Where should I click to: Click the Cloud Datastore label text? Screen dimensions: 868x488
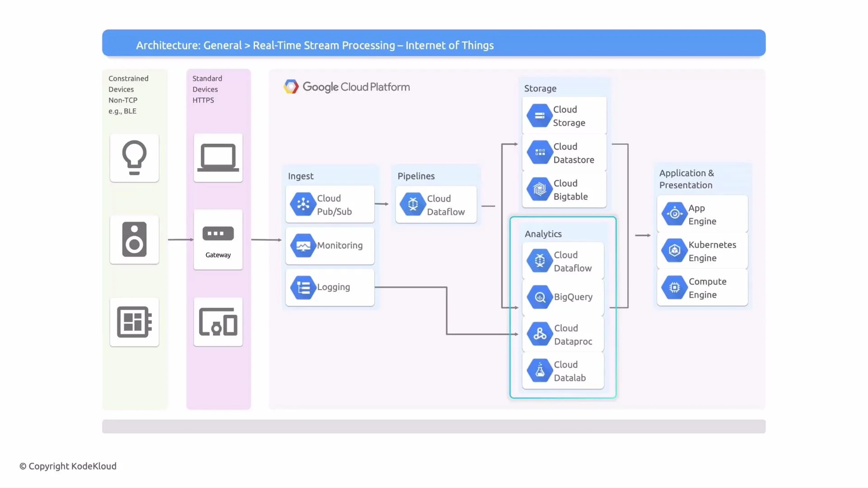tap(574, 153)
